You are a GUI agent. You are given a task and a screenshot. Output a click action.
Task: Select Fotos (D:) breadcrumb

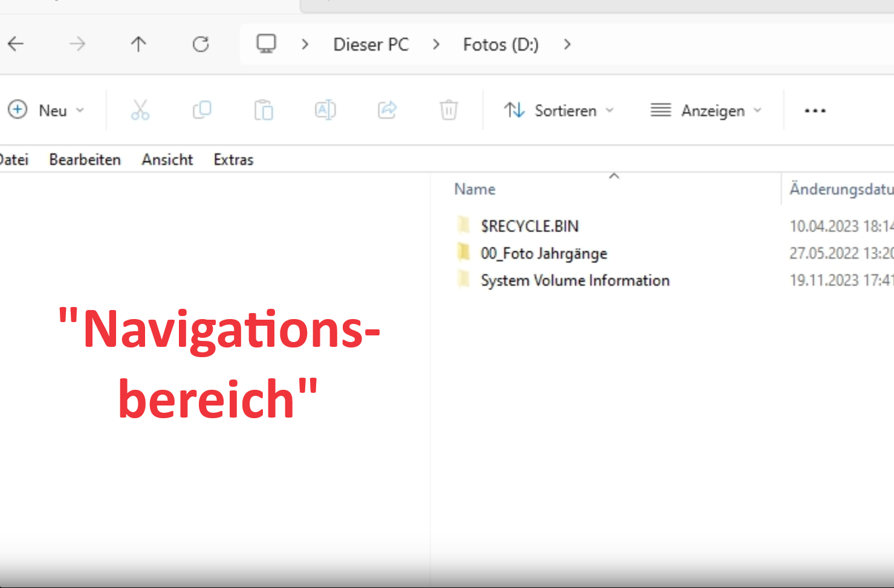click(x=500, y=45)
